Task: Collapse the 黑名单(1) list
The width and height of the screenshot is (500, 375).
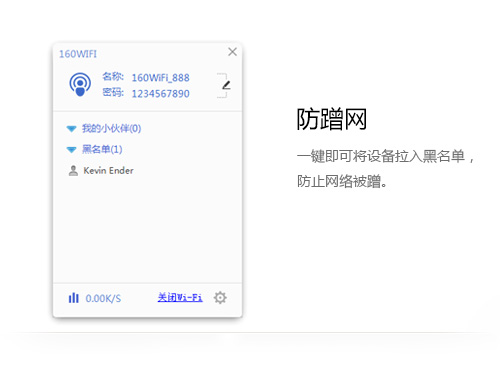Action: click(71, 150)
